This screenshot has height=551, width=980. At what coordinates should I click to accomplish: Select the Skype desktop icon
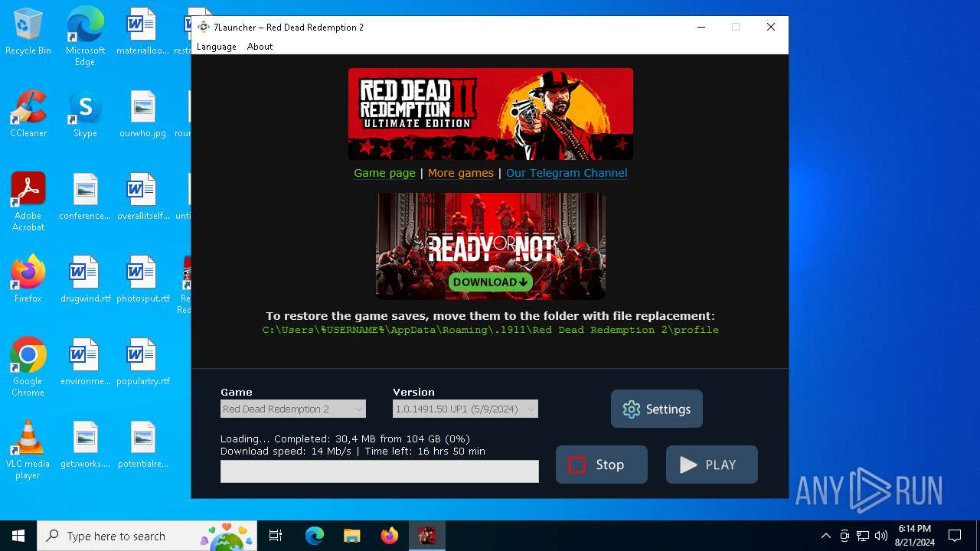coord(85,114)
